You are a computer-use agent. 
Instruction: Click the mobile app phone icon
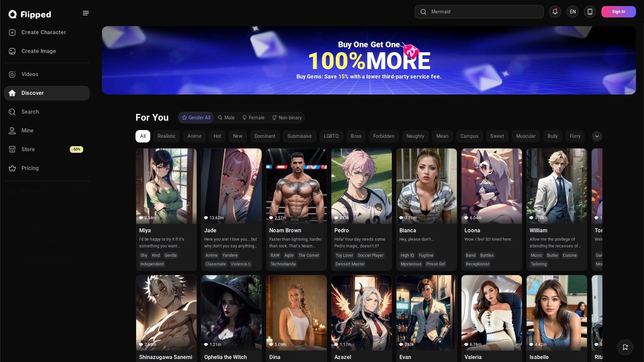(x=590, y=12)
